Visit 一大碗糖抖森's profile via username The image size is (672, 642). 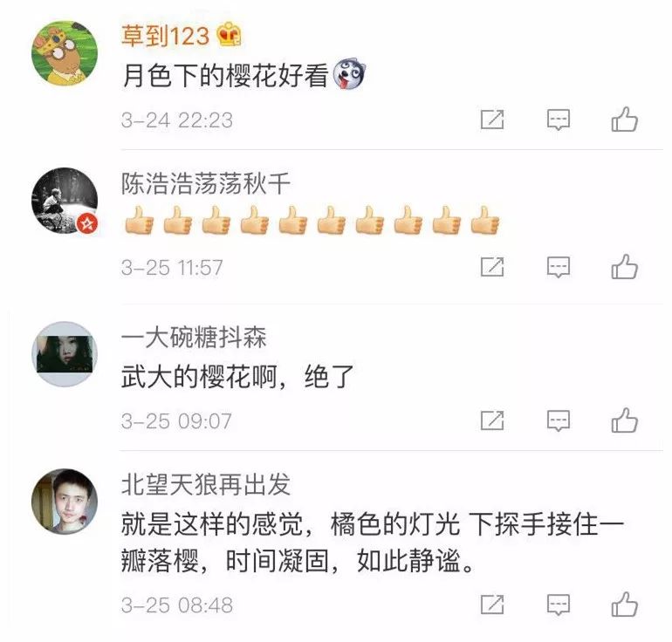click(194, 337)
